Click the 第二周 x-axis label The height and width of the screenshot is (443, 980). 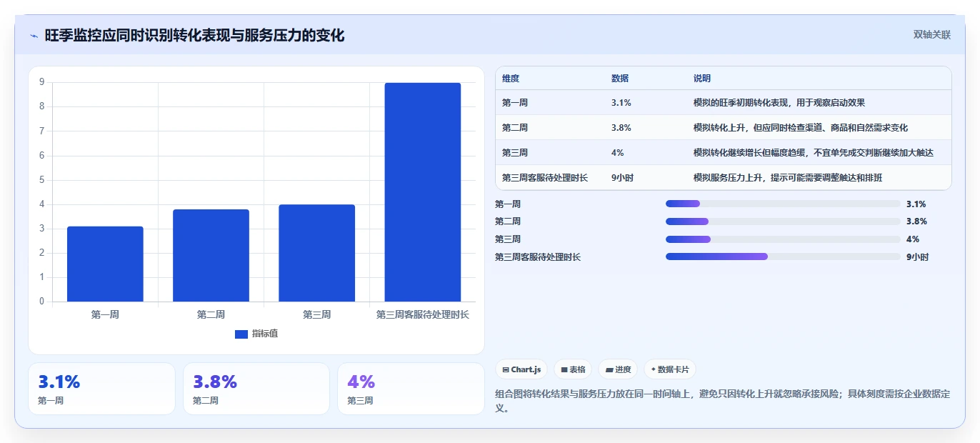pos(211,314)
